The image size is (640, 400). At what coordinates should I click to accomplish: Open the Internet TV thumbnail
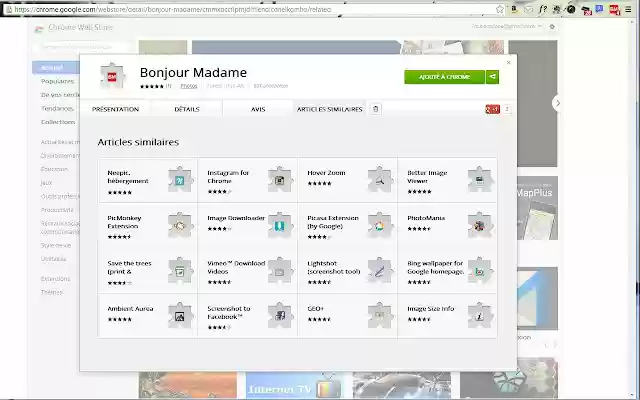point(295,385)
